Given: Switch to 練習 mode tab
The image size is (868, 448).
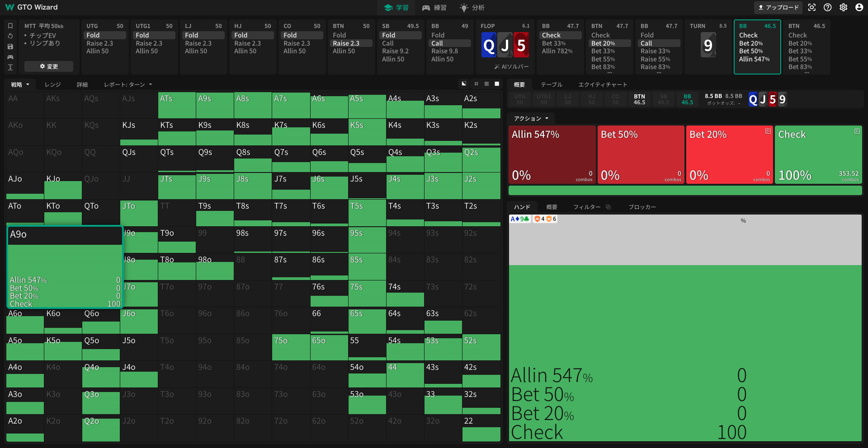Looking at the screenshot, I should [434, 8].
